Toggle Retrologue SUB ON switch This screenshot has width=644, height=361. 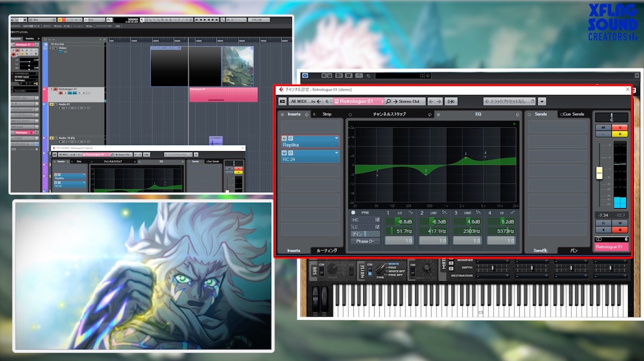(x=322, y=271)
